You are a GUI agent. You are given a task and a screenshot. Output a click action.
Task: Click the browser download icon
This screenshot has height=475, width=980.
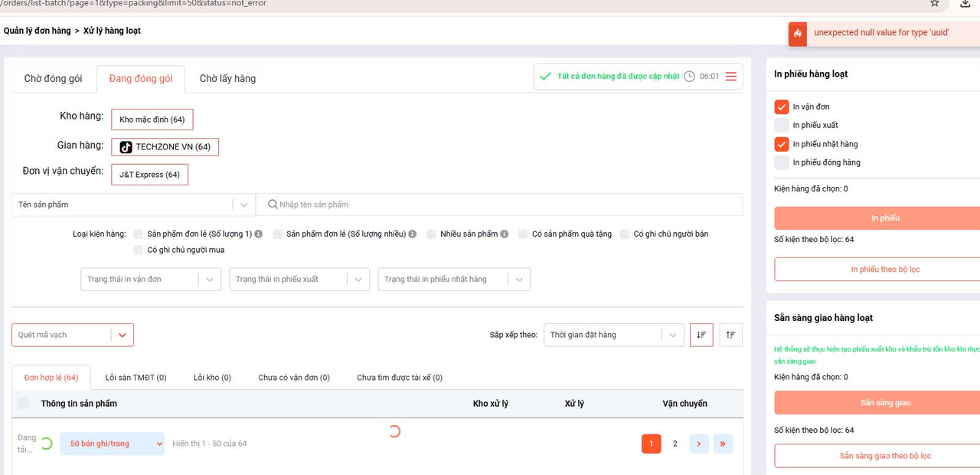[965, 4]
